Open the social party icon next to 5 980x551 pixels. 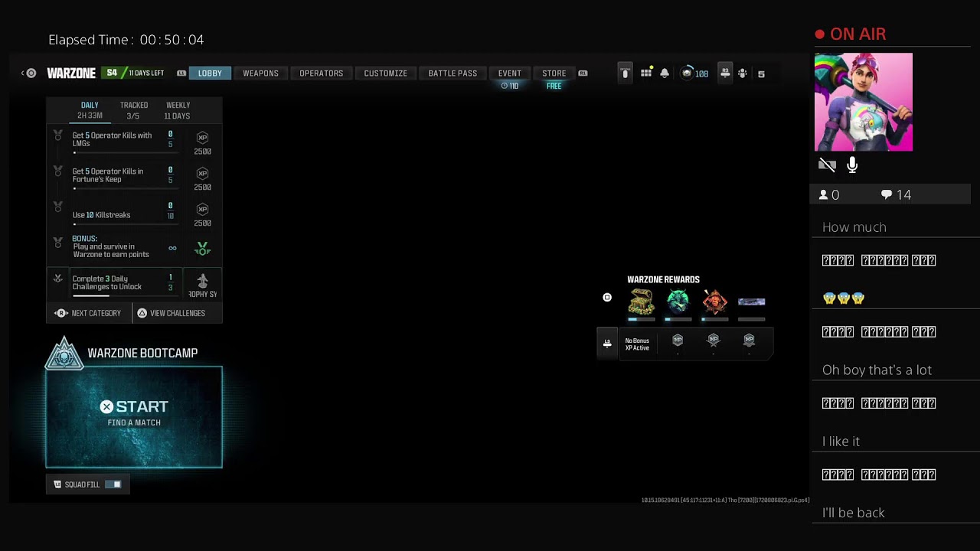742,73
